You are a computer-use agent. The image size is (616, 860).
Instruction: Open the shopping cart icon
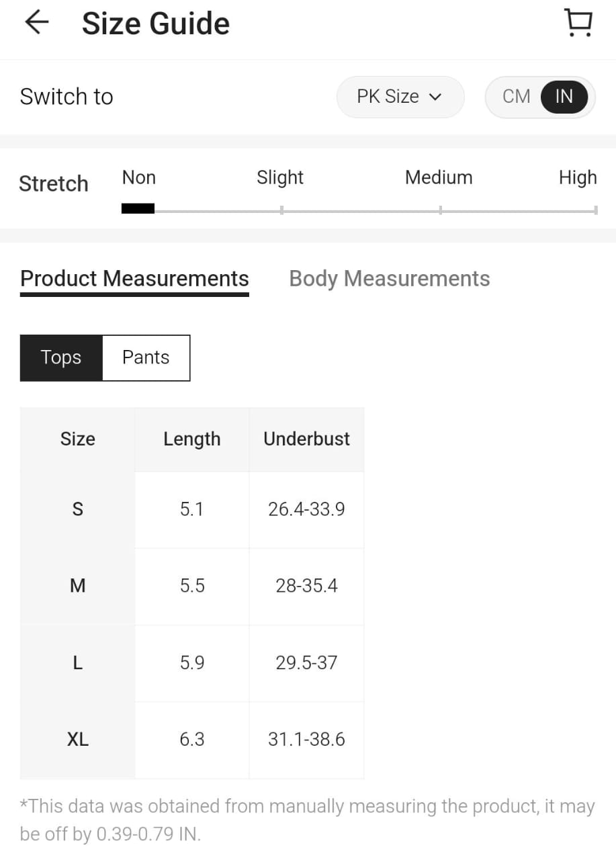578,23
